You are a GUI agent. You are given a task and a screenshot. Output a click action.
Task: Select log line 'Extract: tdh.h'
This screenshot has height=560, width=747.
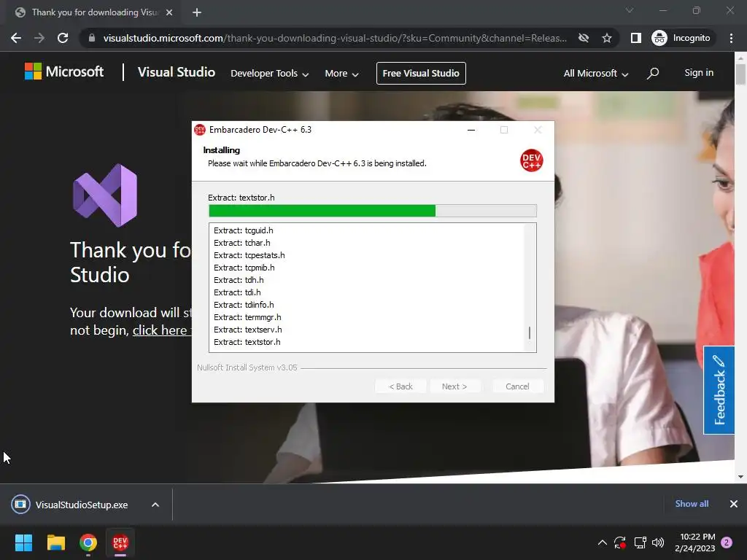[x=239, y=280]
